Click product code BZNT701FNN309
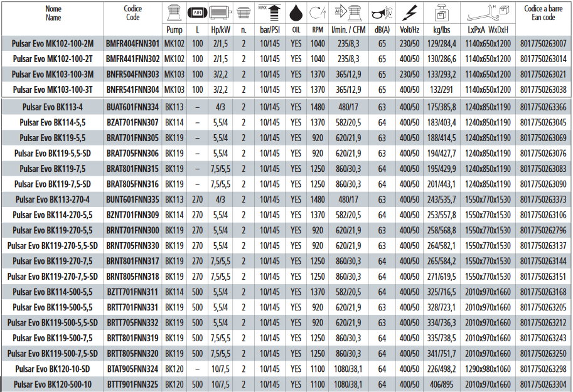The image size is (573, 392). coord(132,215)
